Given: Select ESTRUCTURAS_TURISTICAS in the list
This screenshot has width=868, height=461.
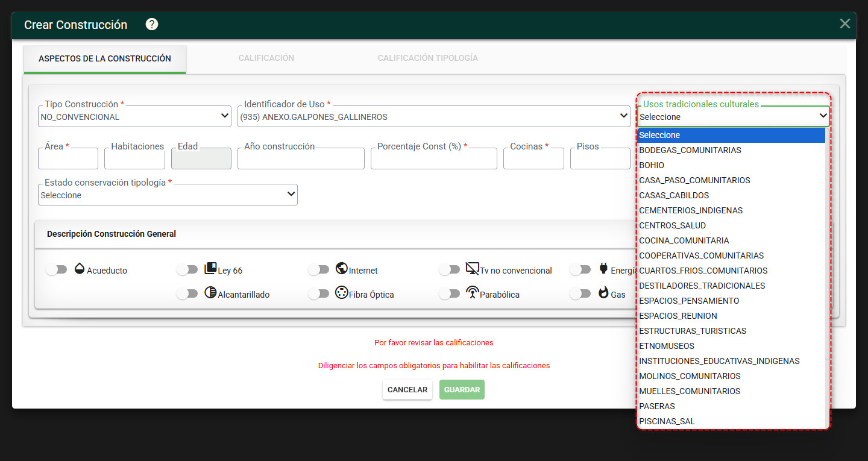Looking at the screenshot, I should [x=731, y=331].
